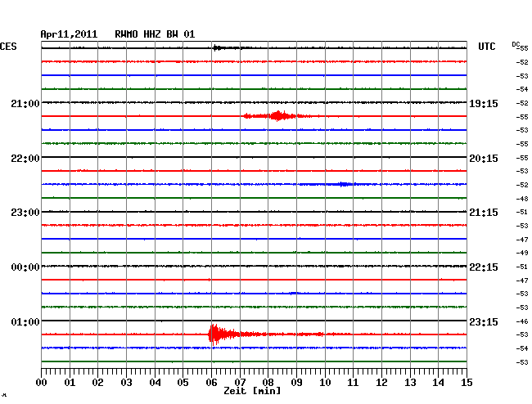
Task: Click the large red earthquake burst near minute 06
Action: 224,334
